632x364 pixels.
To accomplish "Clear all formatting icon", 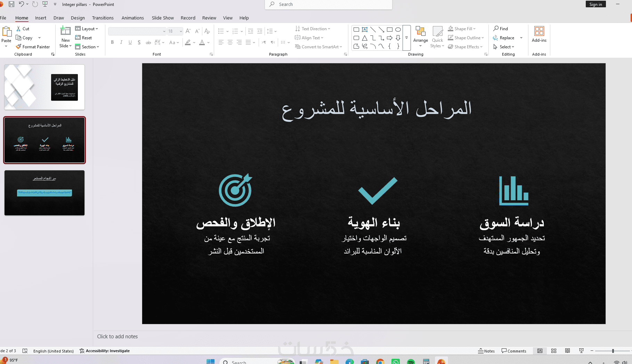I will click(x=207, y=31).
